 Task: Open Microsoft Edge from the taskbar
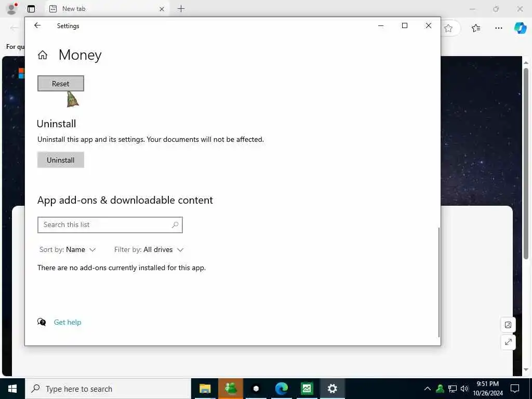click(x=281, y=389)
